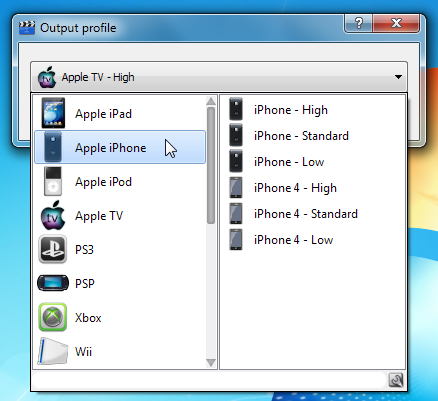The image size is (438, 401).
Task: Click the scroll up arrow of the device list
Action: pos(211,101)
